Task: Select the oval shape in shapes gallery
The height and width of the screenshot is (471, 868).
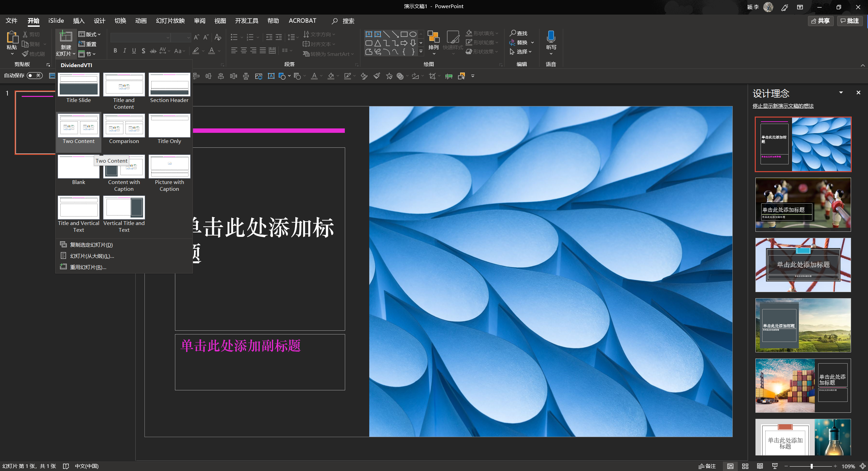Action: point(413,34)
